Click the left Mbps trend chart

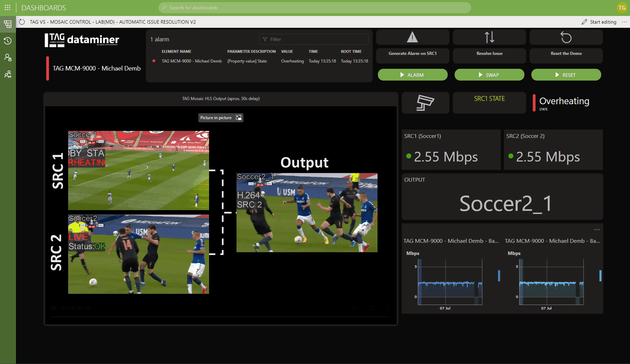(x=450, y=282)
